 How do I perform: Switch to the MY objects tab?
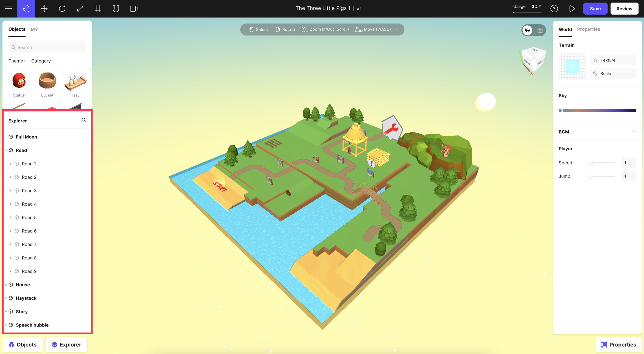click(x=34, y=30)
